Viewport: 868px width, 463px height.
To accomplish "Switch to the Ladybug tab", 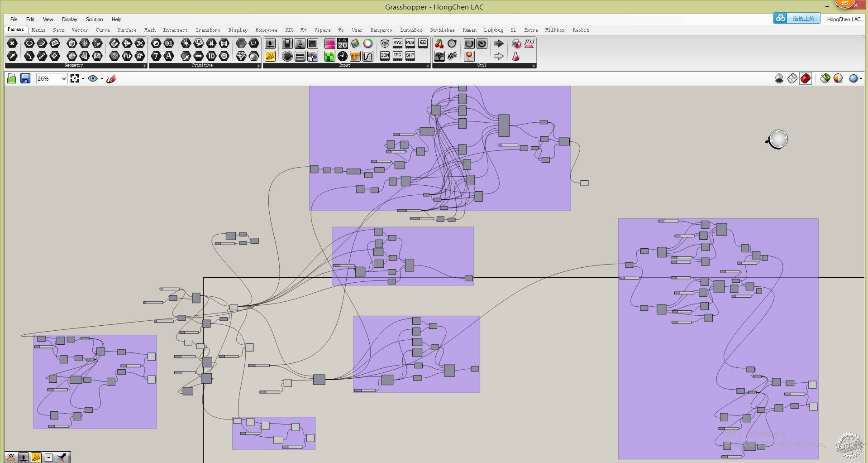I will [494, 30].
